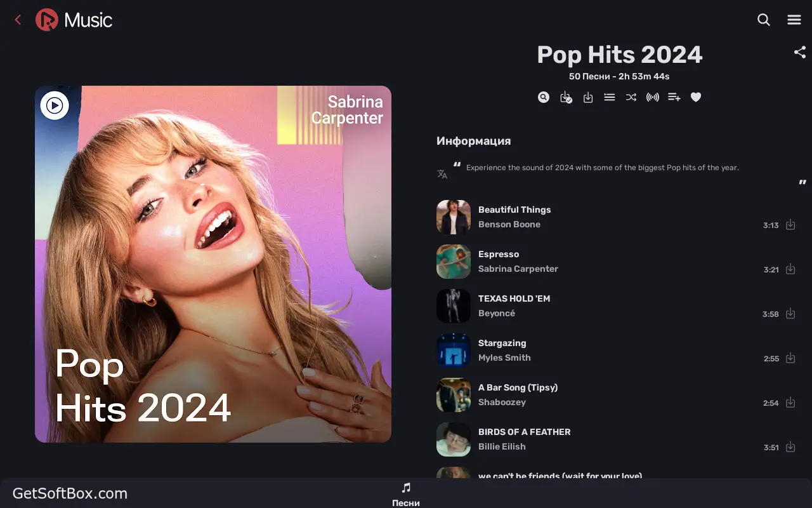Screen dimensions: 812x508
Task: Search within playlist using round magnifier icon
Action: pyautogui.click(x=544, y=97)
